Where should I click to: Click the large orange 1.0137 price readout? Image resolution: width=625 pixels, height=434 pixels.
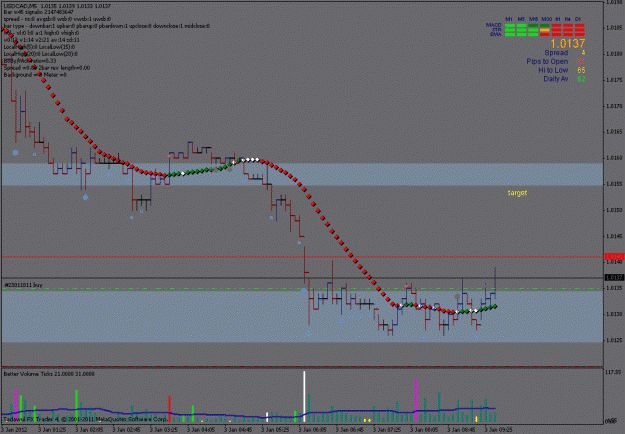click(568, 43)
